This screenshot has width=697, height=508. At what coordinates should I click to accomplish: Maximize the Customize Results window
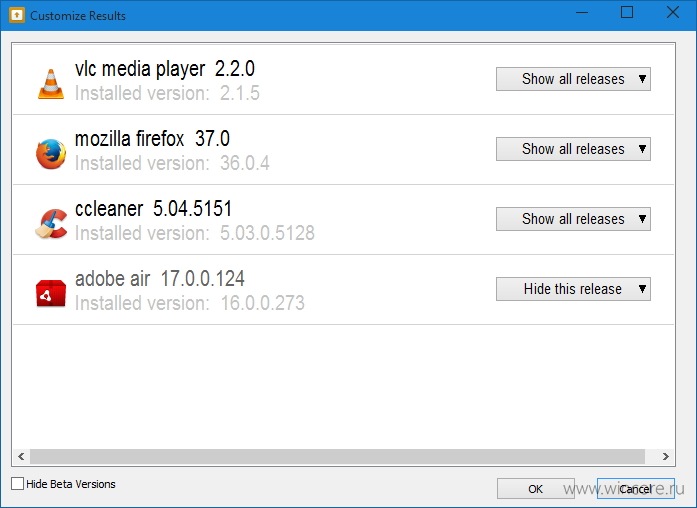pos(627,12)
